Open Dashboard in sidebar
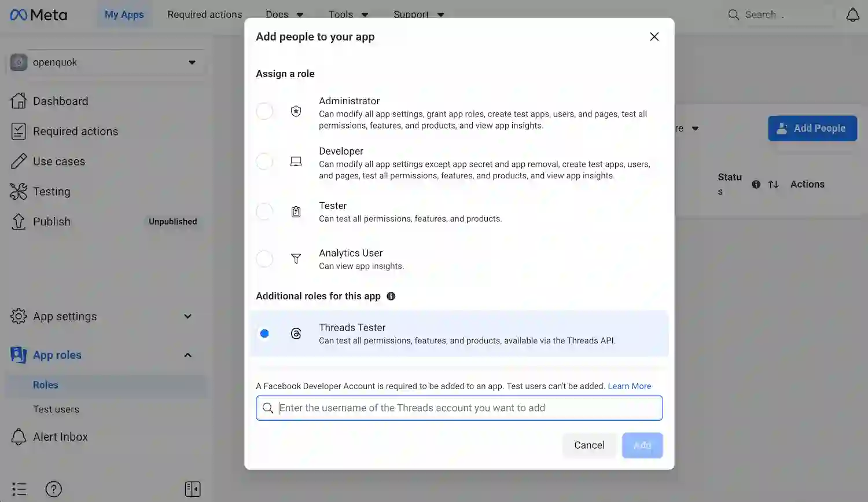Image resolution: width=868 pixels, height=502 pixels. coord(60,101)
